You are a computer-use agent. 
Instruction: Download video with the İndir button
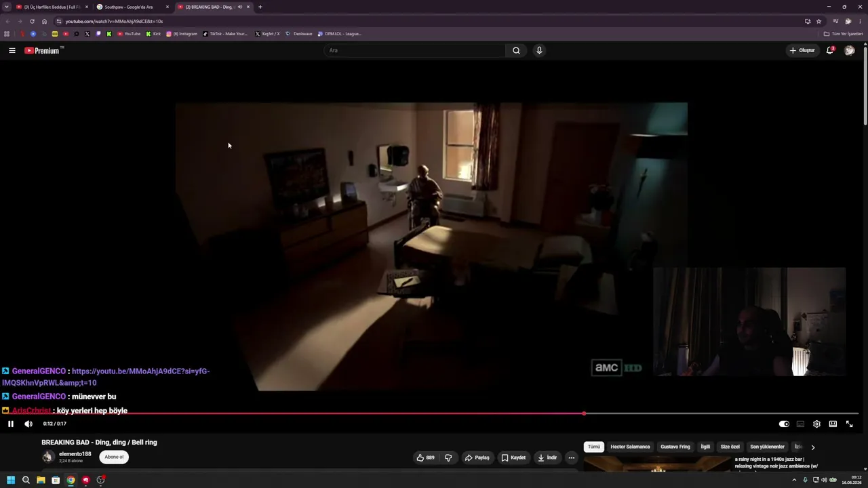tap(547, 457)
